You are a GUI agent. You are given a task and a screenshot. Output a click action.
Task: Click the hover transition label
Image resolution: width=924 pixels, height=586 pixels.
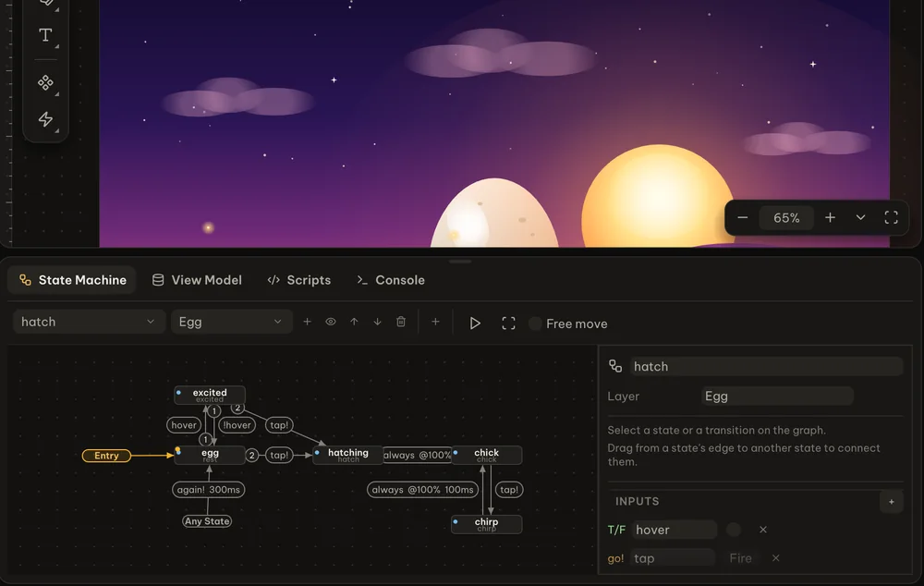point(184,425)
